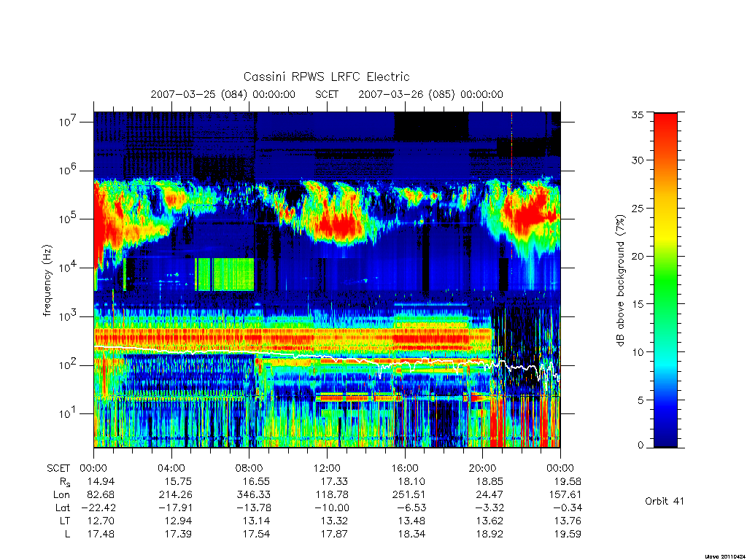The height and width of the screenshot is (560, 747).
Task: Click the LT value '13.32'
Action: [x=334, y=521]
